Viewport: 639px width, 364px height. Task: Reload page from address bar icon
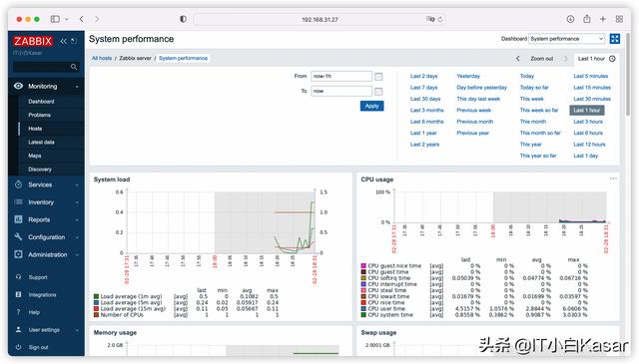pos(440,19)
